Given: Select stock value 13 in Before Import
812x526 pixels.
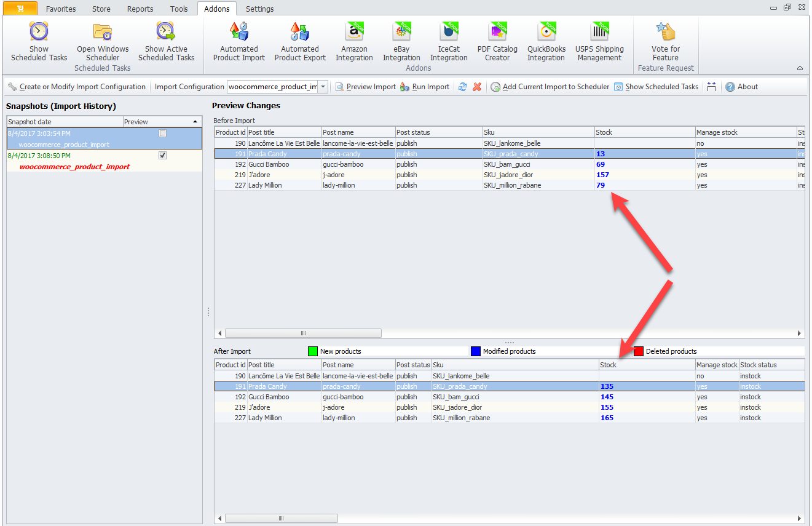Looking at the screenshot, I should tap(601, 154).
